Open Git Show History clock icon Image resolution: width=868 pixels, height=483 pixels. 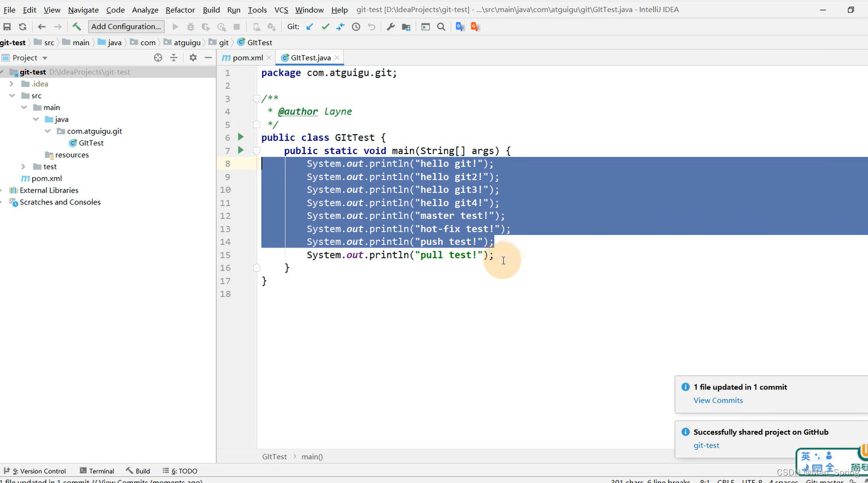(x=356, y=27)
